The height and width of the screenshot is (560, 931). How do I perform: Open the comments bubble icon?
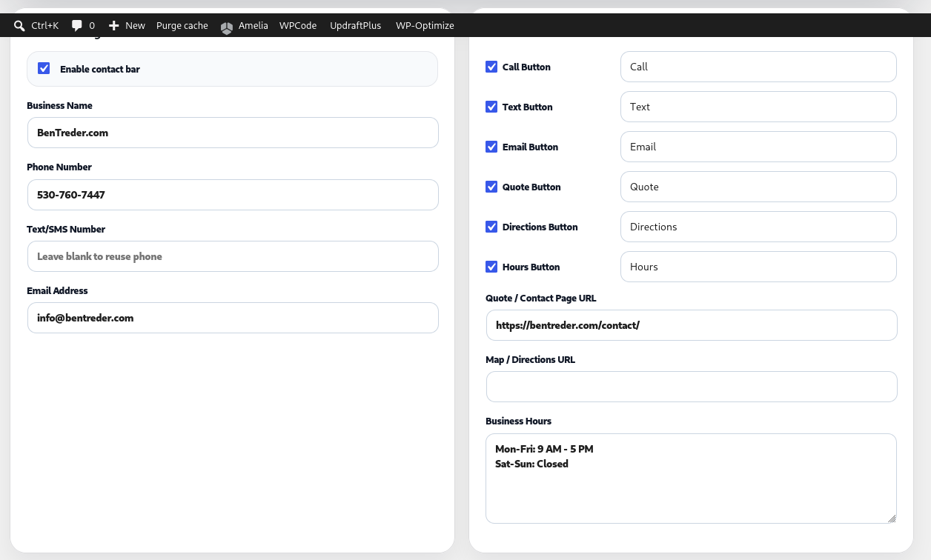pos(77,25)
